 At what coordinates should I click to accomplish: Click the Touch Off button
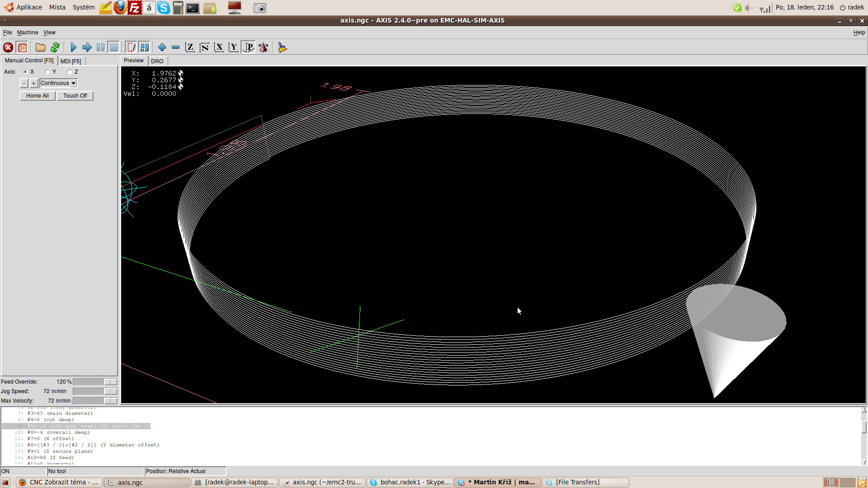(75, 96)
